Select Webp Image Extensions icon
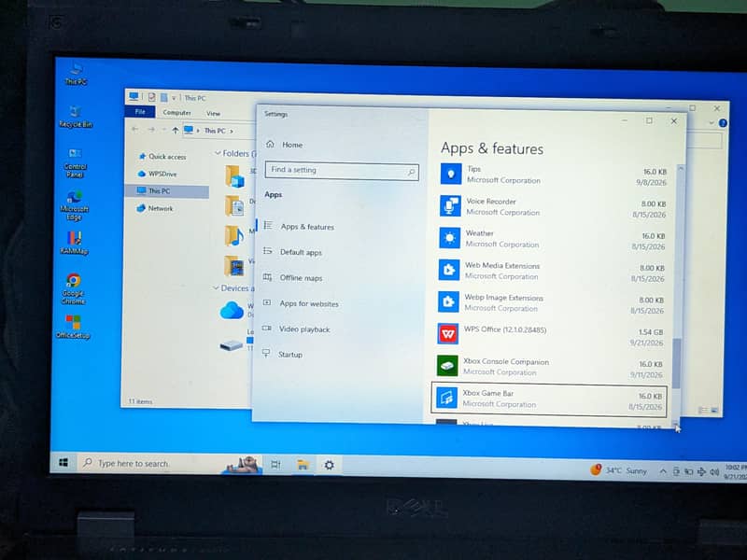Viewport: 747px width, 560px height. (448, 301)
